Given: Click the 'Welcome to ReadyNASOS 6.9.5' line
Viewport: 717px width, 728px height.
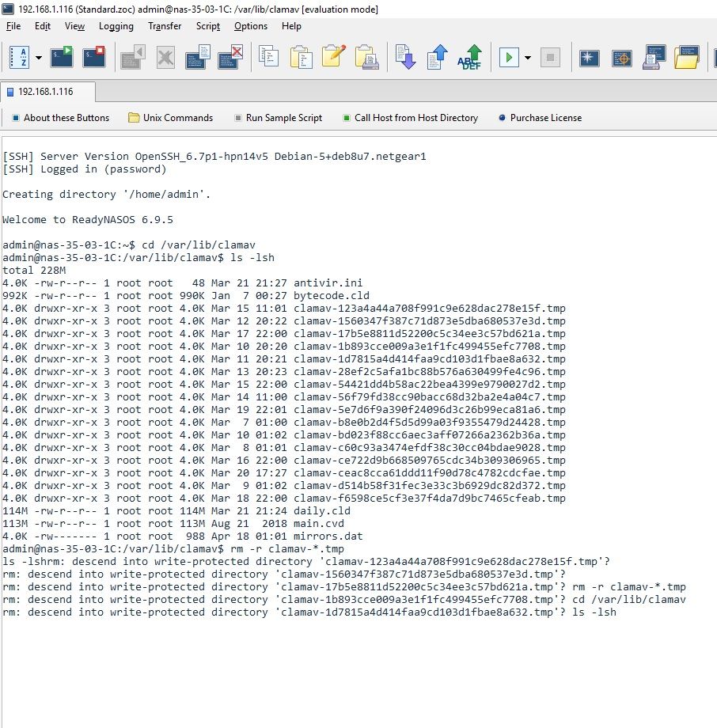Looking at the screenshot, I should click(x=88, y=220).
